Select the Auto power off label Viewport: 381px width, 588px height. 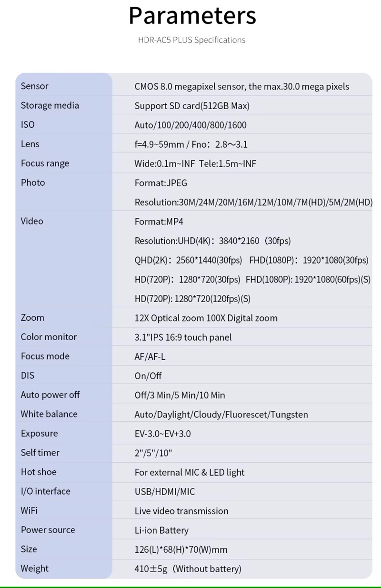tap(50, 395)
